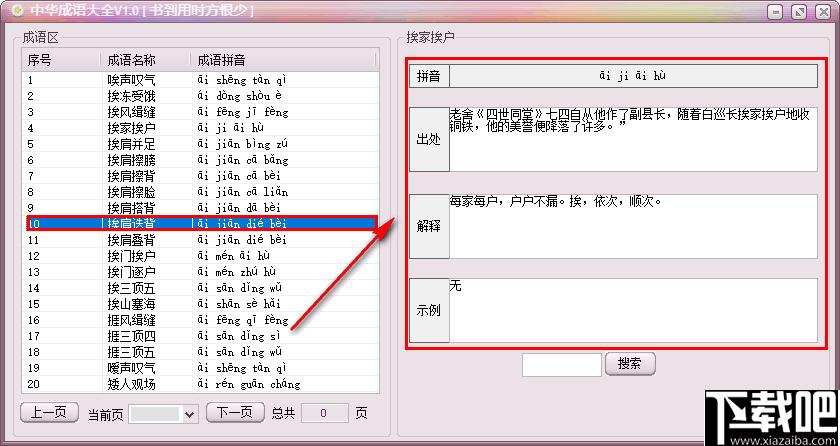Click the search text input field
The width and height of the screenshot is (840, 446).
click(x=562, y=365)
